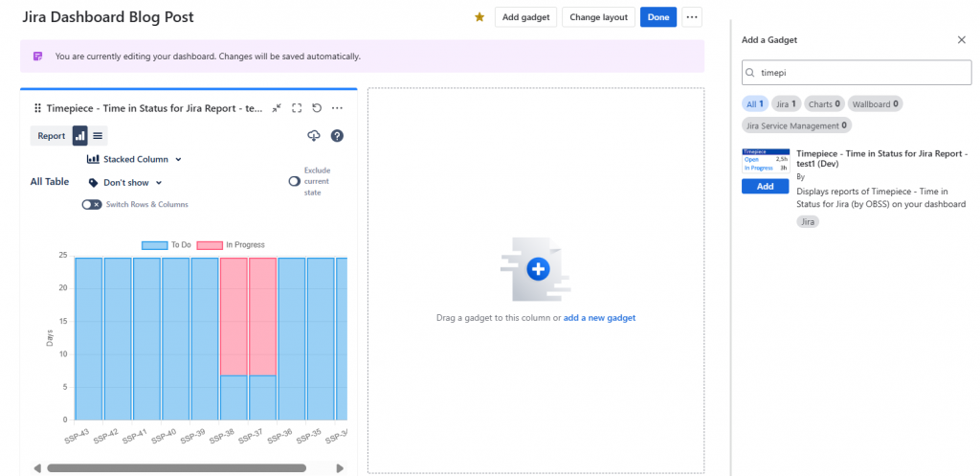Star the Jira Dashboard Blog Post dashboard
This screenshot has width=980, height=476.
point(479,17)
